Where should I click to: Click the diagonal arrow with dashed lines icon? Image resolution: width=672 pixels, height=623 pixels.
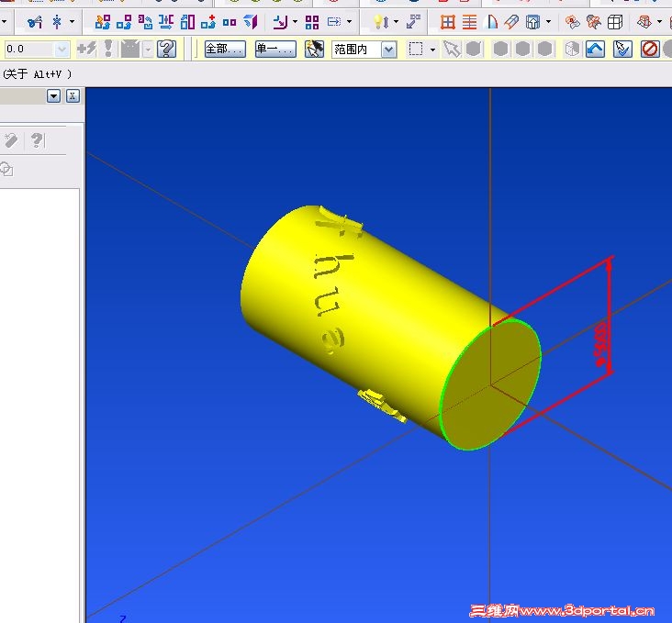[413, 21]
